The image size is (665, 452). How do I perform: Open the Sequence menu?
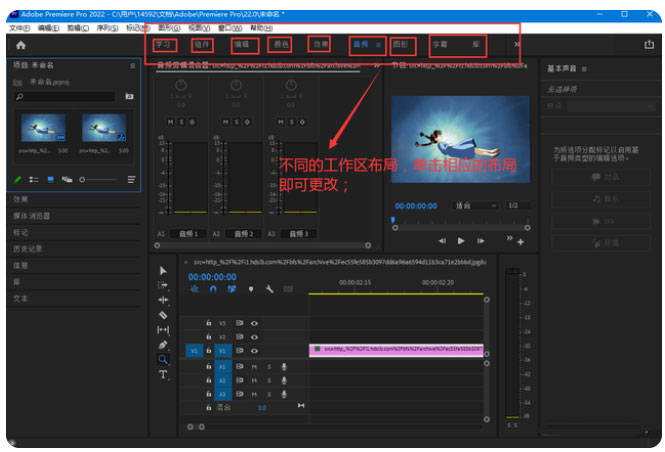[107, 28]
